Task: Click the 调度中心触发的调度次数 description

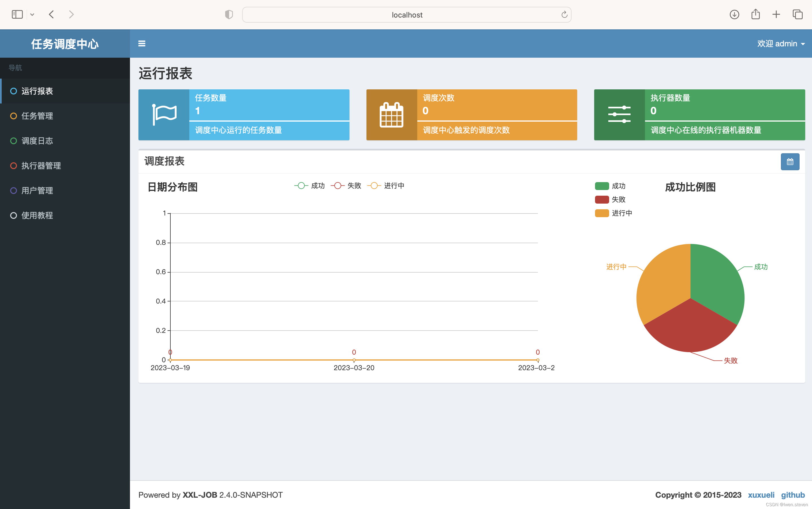Action: (466, 130)
